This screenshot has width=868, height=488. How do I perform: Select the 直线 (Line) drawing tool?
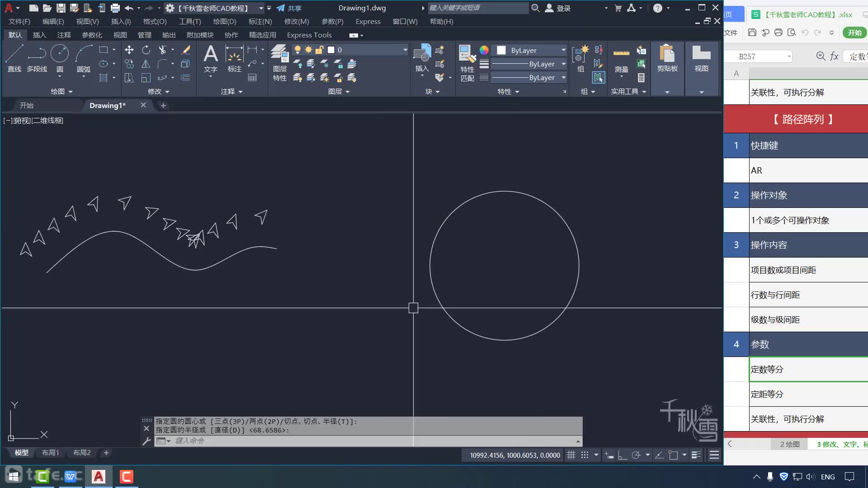[x=14, y=59]
